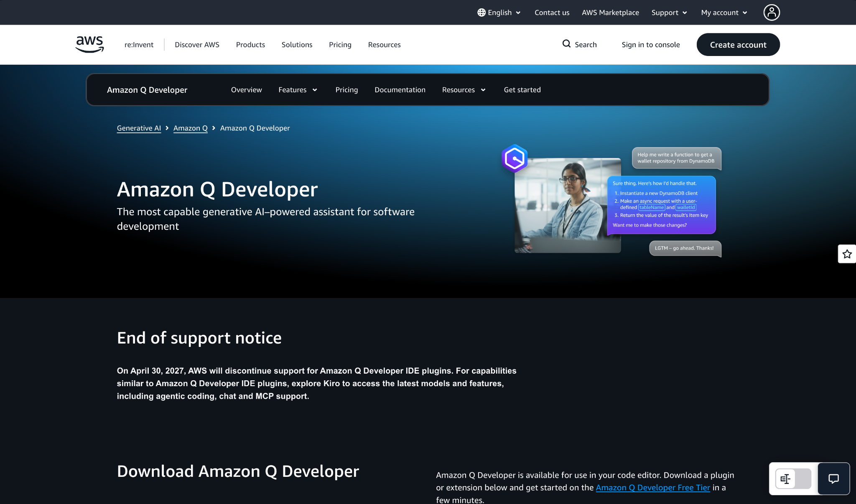The height and width of the screenshot is (504, 856).
Task: Go to Pricing in Amazon Q Developer bar
Action: click(x=346, y=90)
